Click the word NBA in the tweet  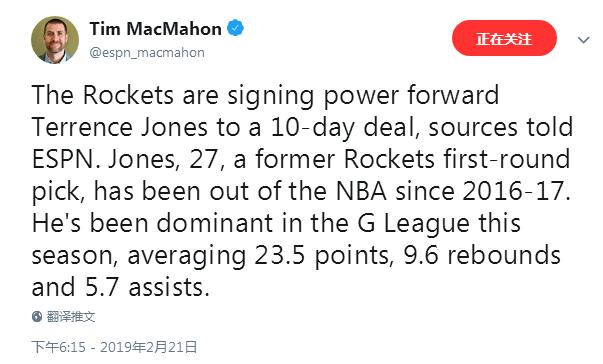coord(361,191)
